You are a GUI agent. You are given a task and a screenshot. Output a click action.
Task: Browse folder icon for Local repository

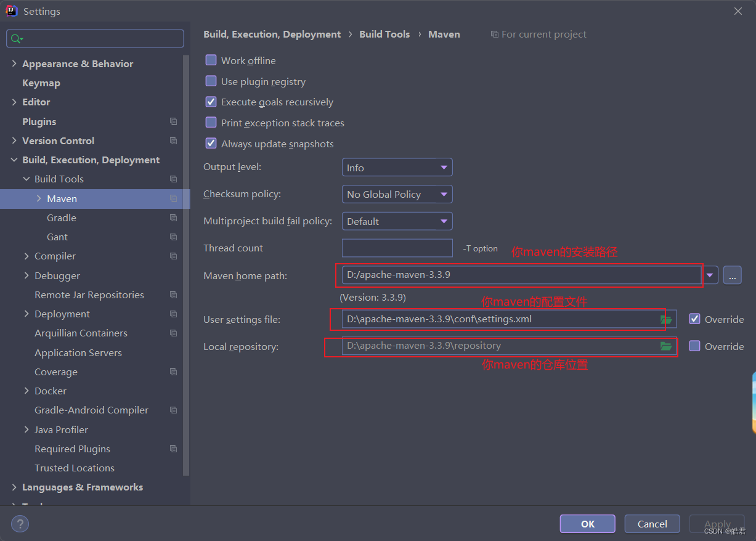point(666,346)
